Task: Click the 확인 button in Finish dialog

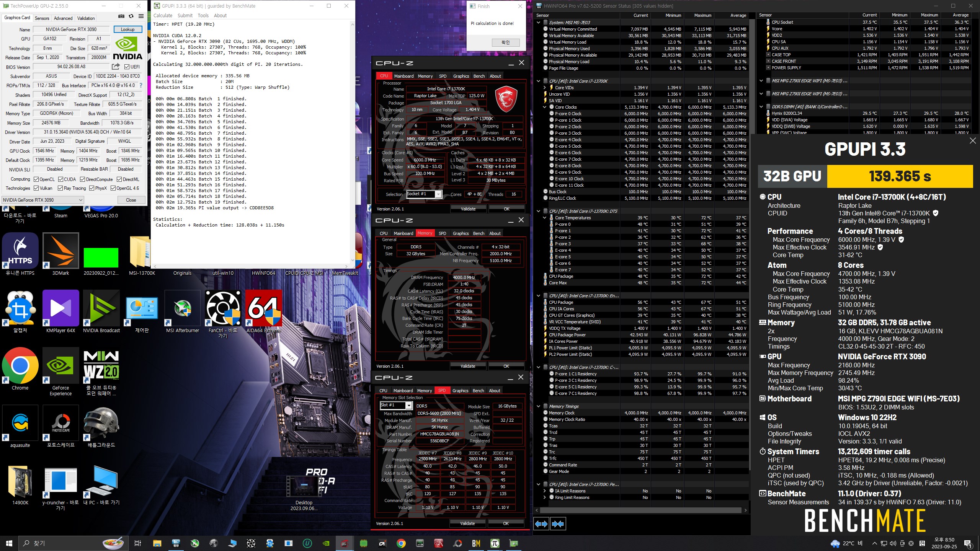Action: 506,42
